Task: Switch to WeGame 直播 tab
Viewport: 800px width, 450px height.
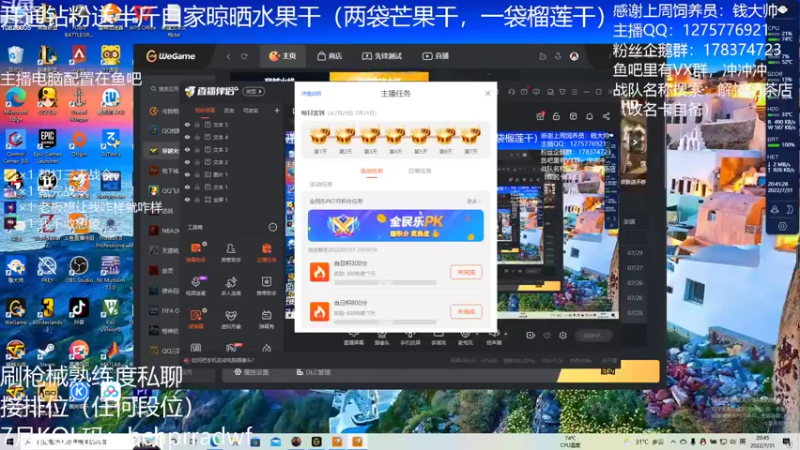Action: click(x=436, y=56)
